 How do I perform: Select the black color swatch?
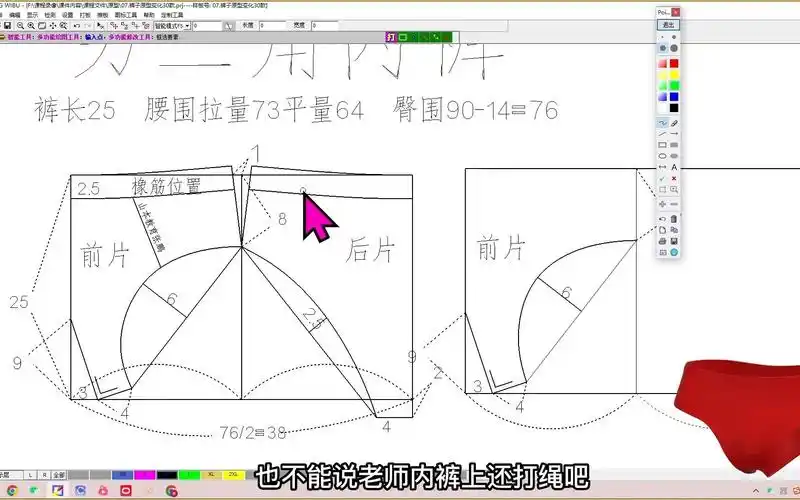coord(674,108)
